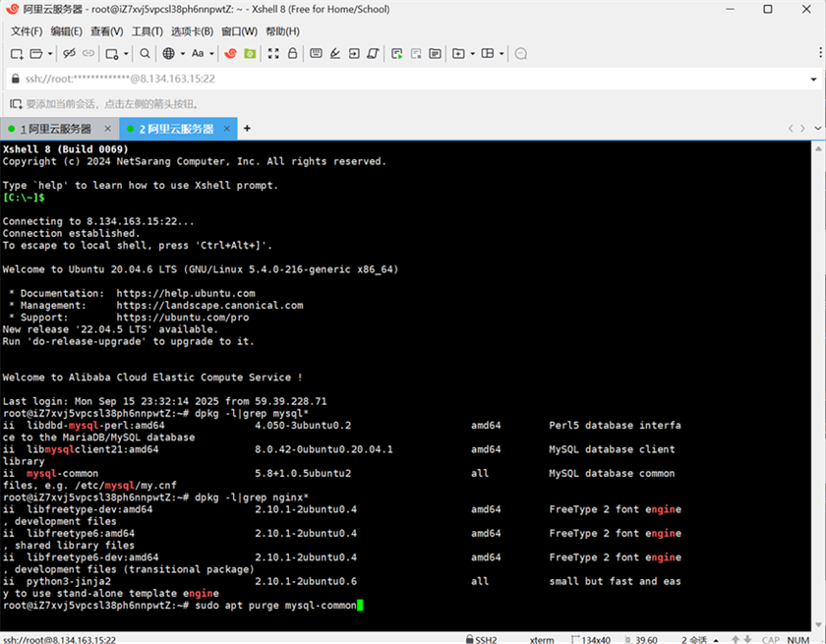
Task: Click the greyed chat bubble Help icon
Action: coord(520,54)
